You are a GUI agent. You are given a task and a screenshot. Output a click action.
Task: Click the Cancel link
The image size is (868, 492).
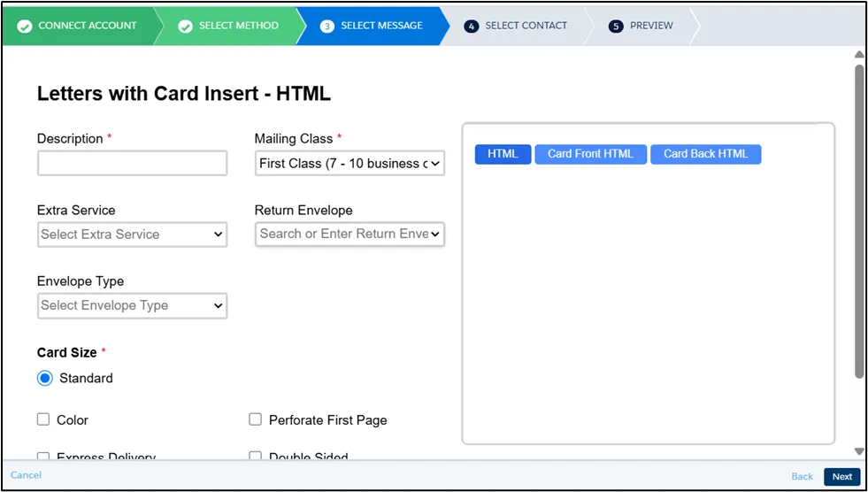[26, 475]
